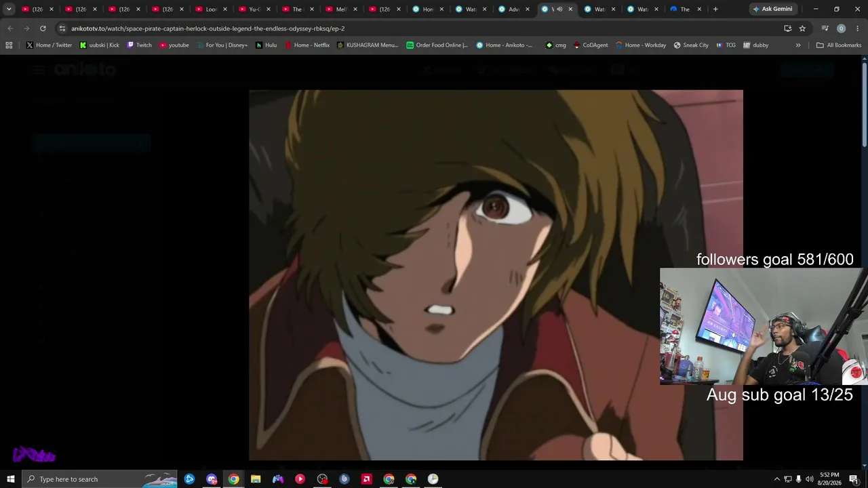Open the uubski | Kick bookmark
Viewport: 868px width, 488px height.
pos(99,45)
